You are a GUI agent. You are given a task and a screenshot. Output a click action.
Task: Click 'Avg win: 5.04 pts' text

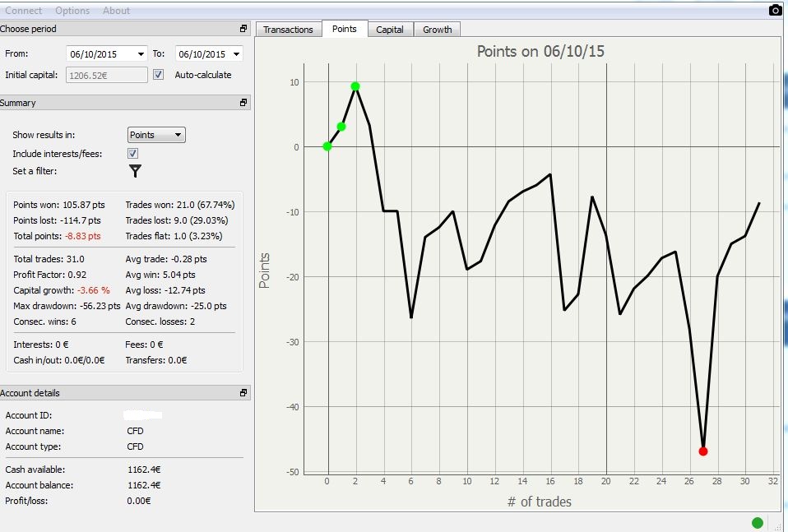click(160, 275)
